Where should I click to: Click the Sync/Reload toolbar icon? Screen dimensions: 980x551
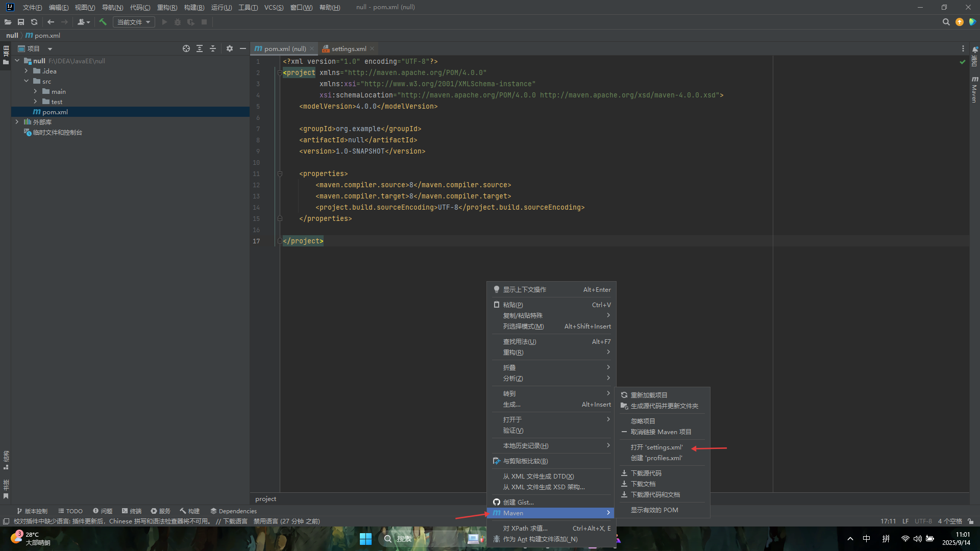point(34,22)
